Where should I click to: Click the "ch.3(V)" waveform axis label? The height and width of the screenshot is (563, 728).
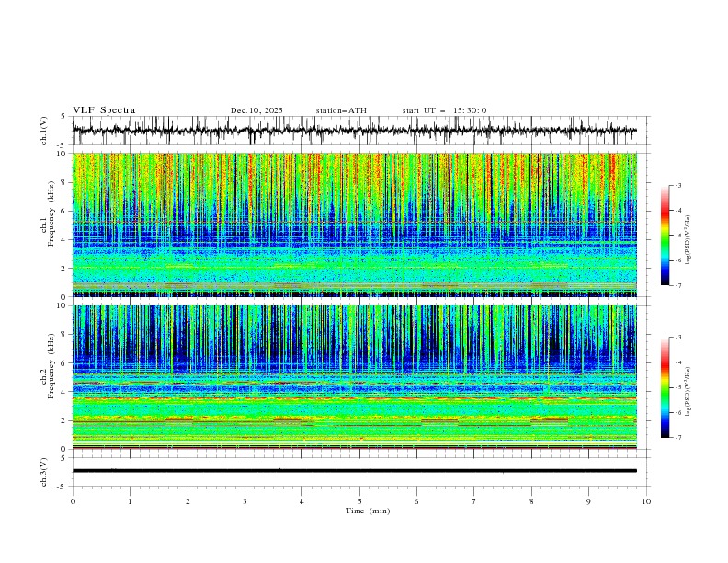point(44,472)
